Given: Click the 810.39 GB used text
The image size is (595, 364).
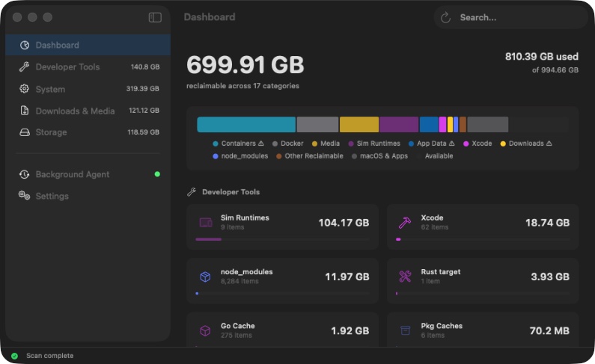Looking at the screenshot, I should 542,57.
